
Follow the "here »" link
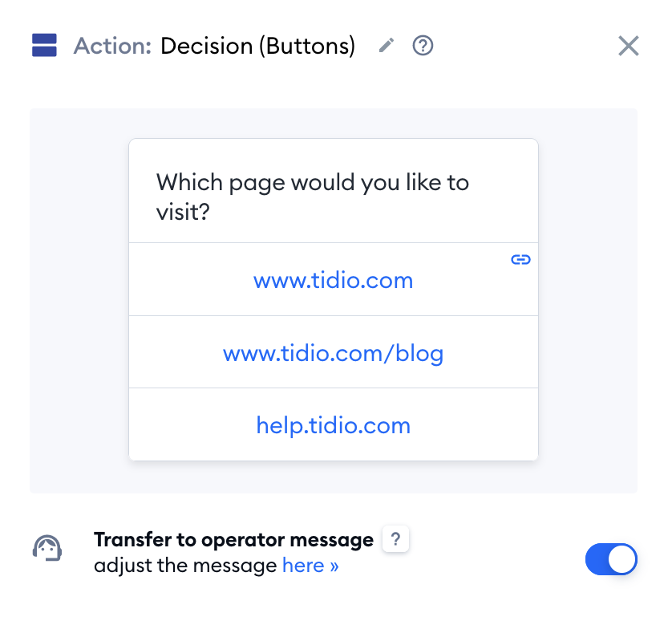(310, 566)
